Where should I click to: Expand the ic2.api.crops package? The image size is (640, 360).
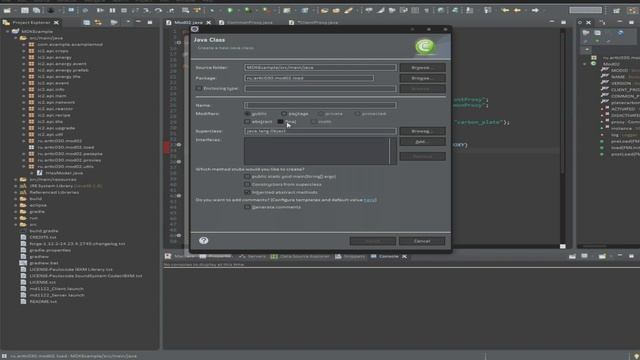24,51
